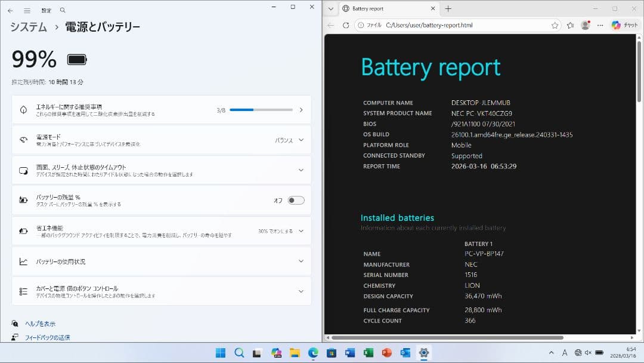Expand バッテリーの使用状況 details

(301, 261)
